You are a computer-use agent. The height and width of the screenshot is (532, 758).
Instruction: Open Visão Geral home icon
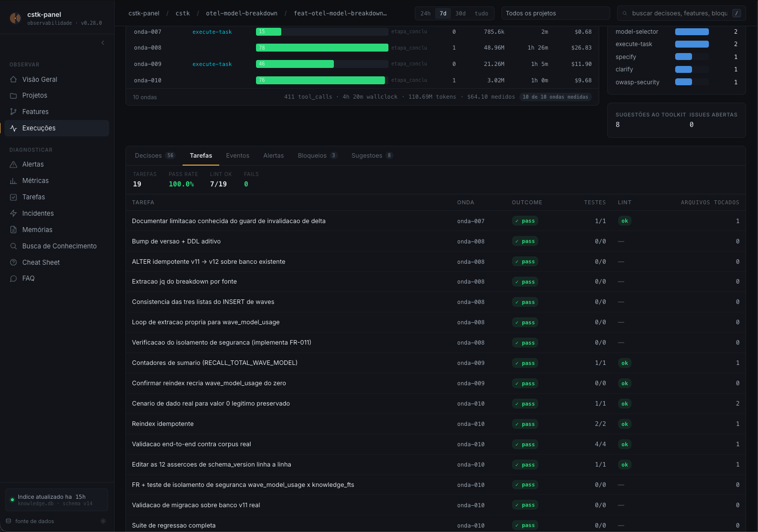(x=13, y=79)
